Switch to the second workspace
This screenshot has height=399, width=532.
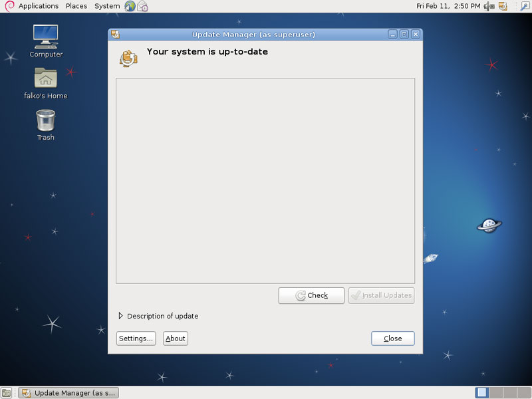(x=495, y=393)
